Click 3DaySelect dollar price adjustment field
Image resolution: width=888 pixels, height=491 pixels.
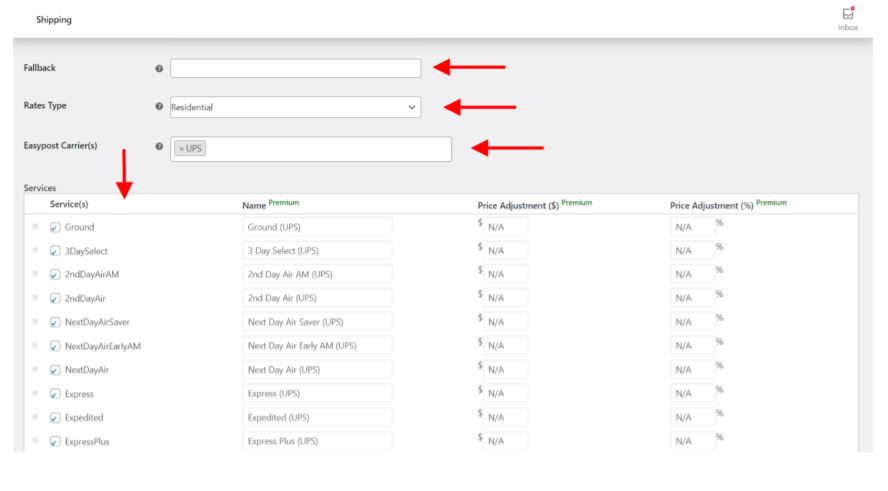tap(505, 251)
